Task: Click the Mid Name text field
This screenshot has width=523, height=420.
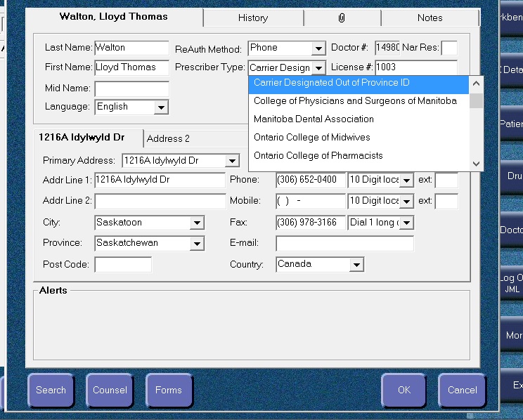Action: click(131, 89)
